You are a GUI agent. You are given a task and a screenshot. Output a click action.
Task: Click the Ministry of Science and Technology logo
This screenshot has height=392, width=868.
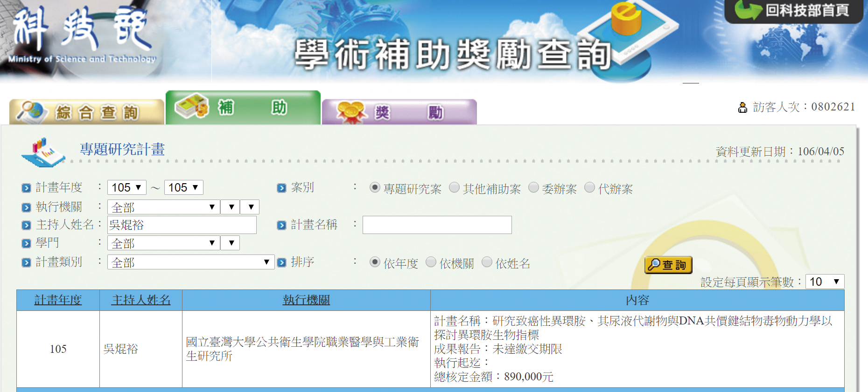(82, 35)
